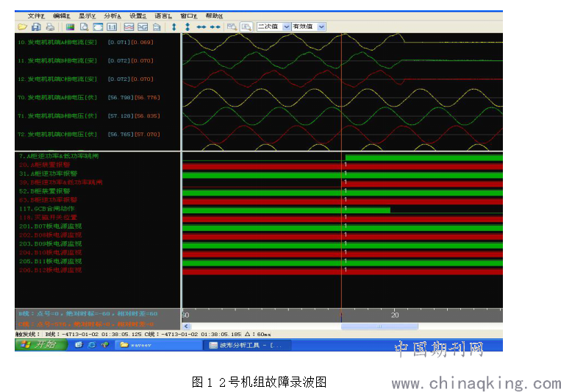Click the split-pane window icon
The height and width of the screenshot is (392, 561).
[x=143, y=27]
